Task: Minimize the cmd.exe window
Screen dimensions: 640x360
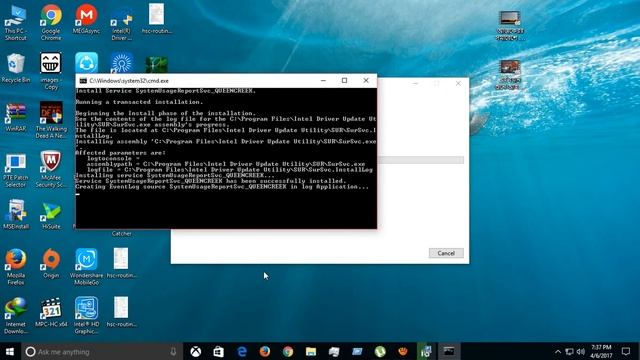Action: pyautogui.click(x=323, y=80)
